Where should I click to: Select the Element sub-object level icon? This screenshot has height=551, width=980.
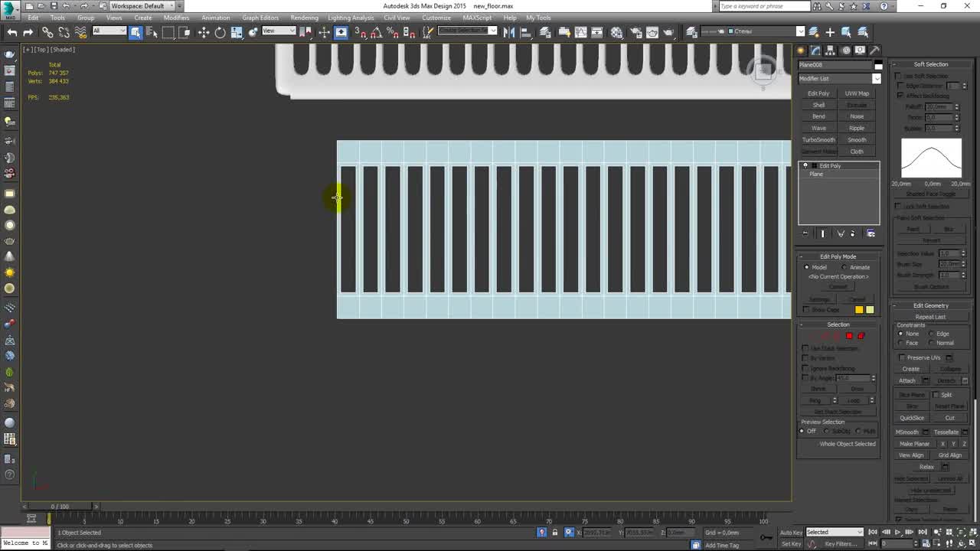861,336
